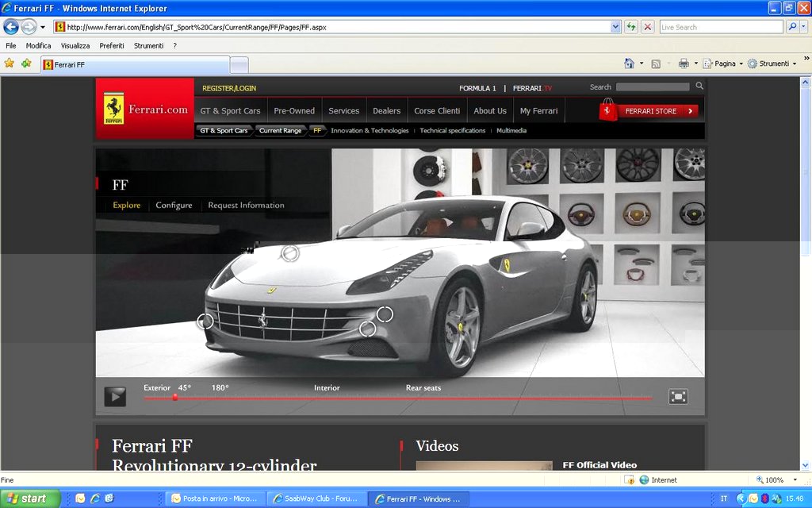
Task: Open the Visualizza menu
Action: [75, 45]
